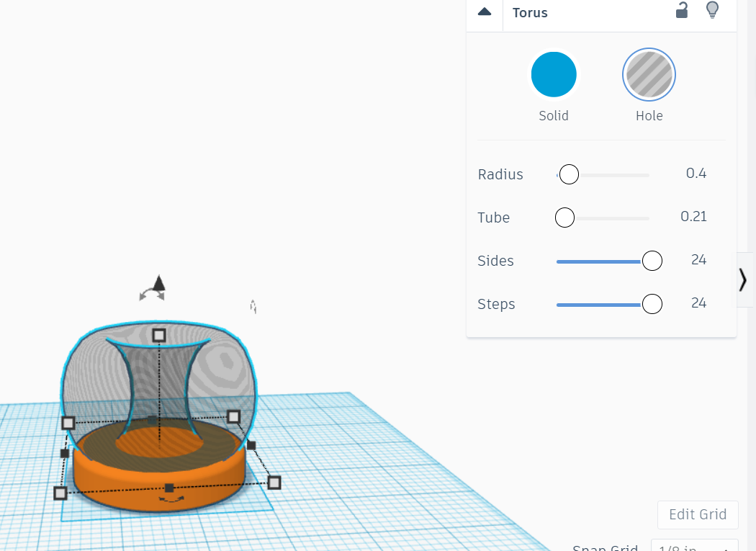Select Solid material for the Torus
756x551 pixels.
[x=553, y=74]
